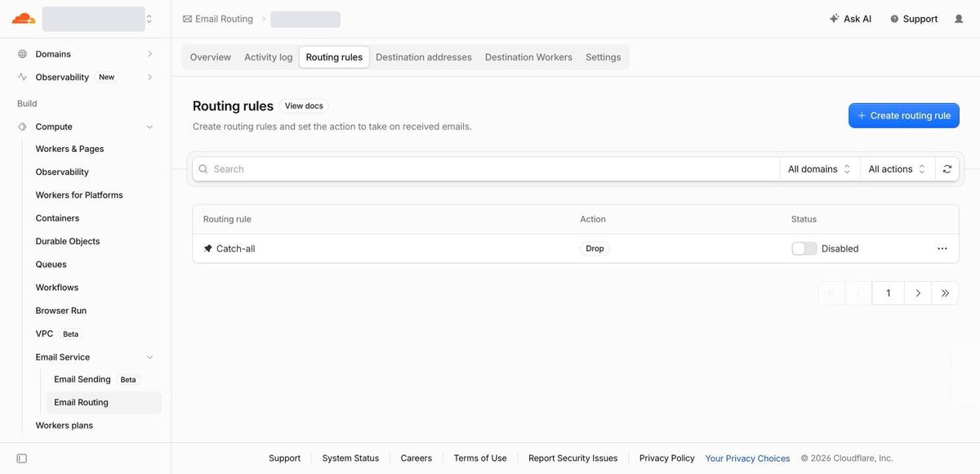Open the Your Privacy Choices footer link
This screenshot has width=980, height=474.
(x=747, y=458)
